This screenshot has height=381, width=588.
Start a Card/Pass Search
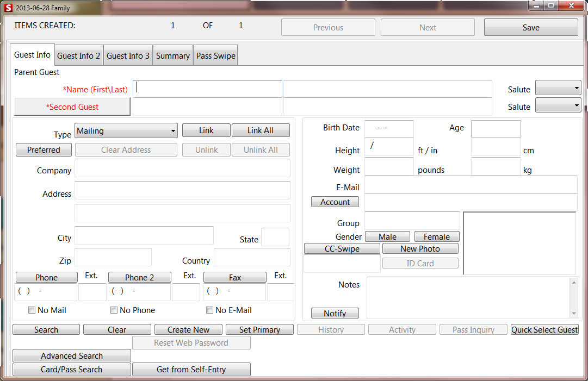point(71,369)
